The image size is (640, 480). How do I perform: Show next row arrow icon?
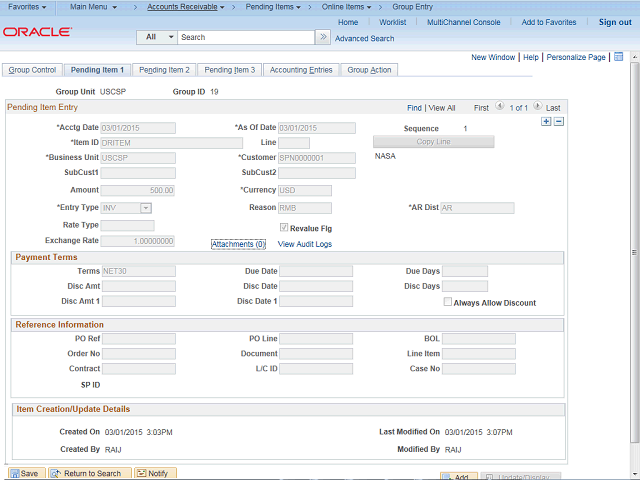pyautogui.click(x=537, y=107)
